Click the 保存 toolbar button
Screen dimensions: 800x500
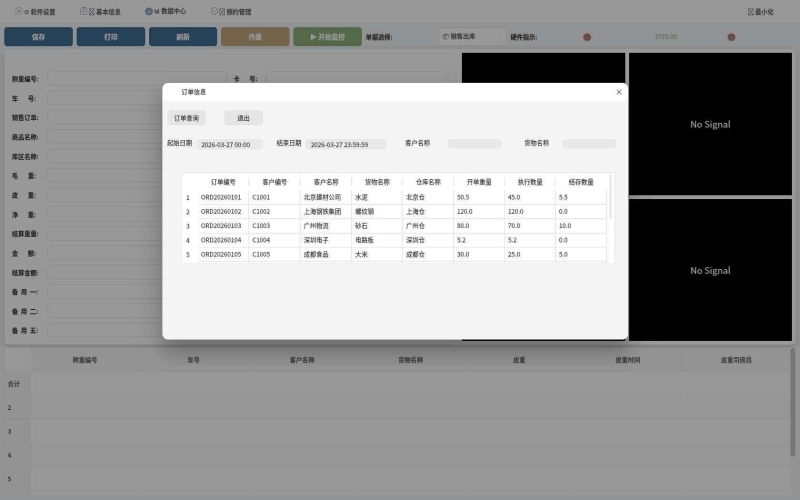(x=38, y=37)
